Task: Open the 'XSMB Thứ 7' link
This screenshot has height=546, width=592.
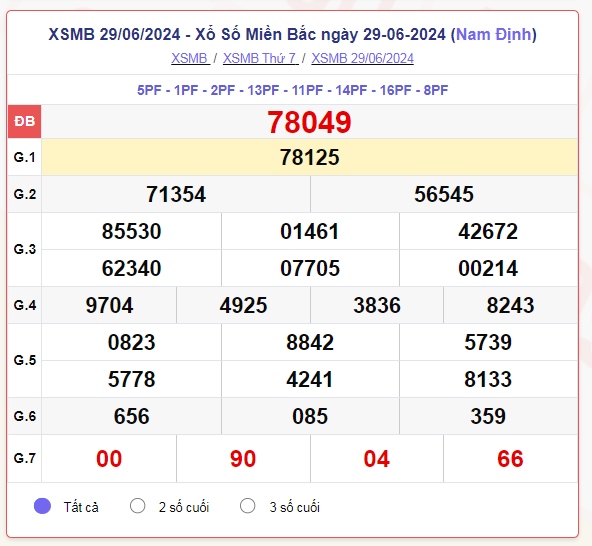Action: click(x=261, y=59)
